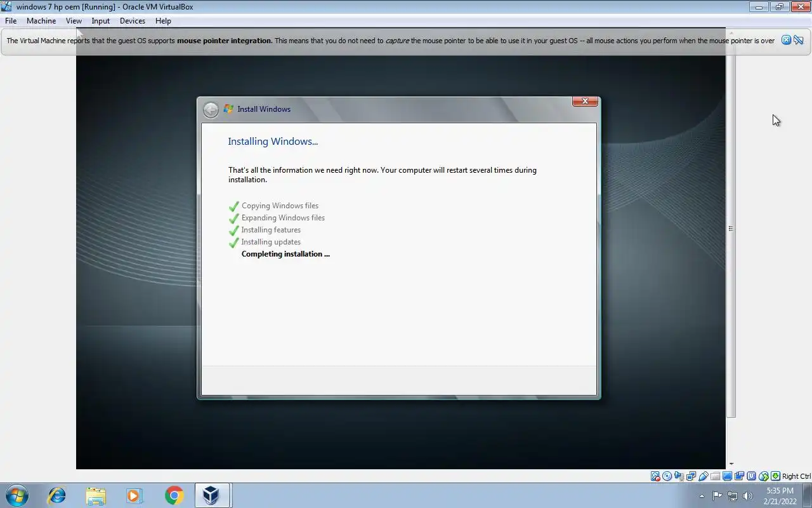The height and width of the screenshot is (508, 812).
Task: Close the VirtualBox VM window
Action: coord(801,7)
